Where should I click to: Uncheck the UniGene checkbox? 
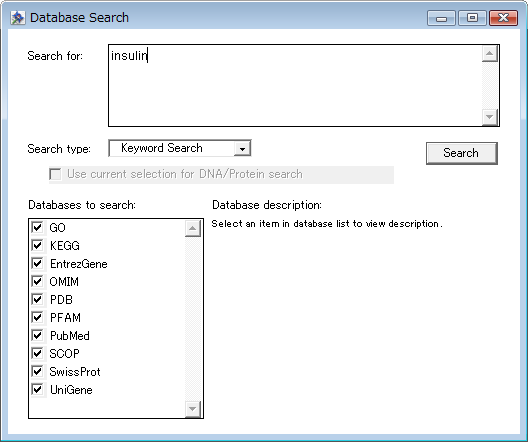point(37,389)
